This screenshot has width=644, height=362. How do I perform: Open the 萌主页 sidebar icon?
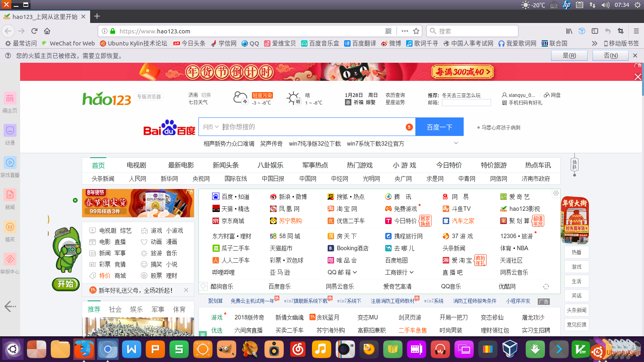pos(10,98)
